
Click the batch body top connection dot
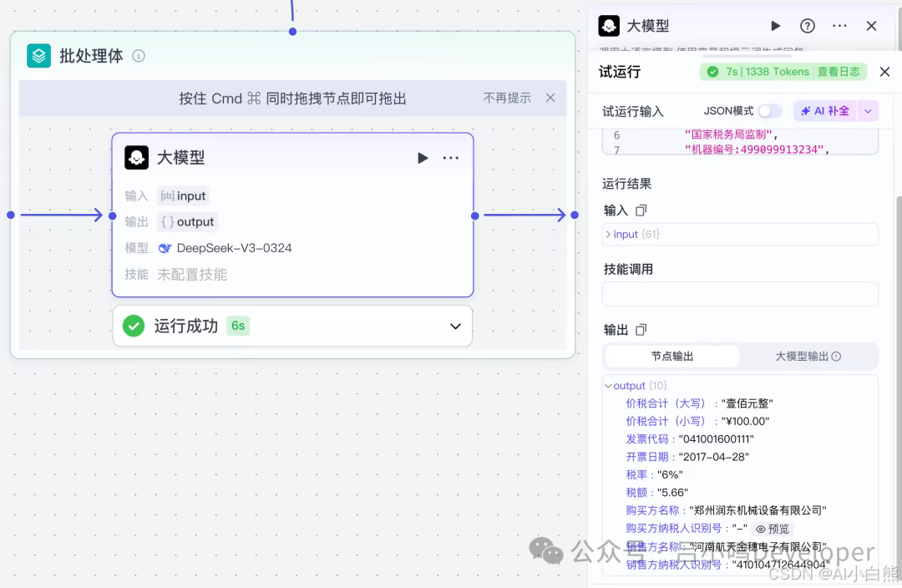point(293,31)
